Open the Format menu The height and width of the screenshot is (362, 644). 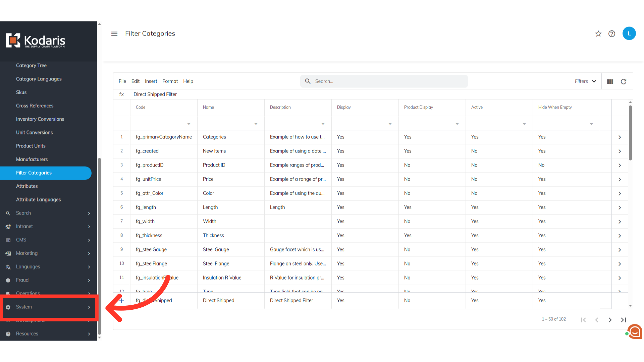coord(170,81)
